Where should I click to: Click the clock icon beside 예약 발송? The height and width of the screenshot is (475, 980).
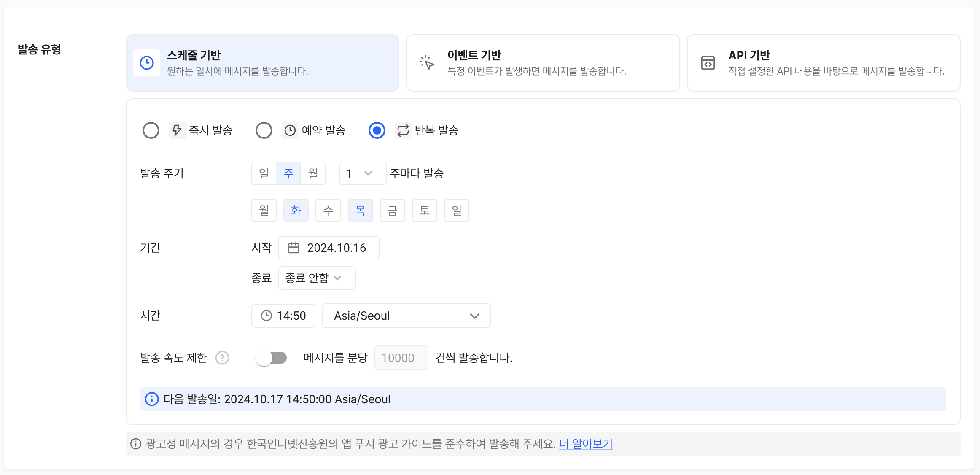click(290, 130)
